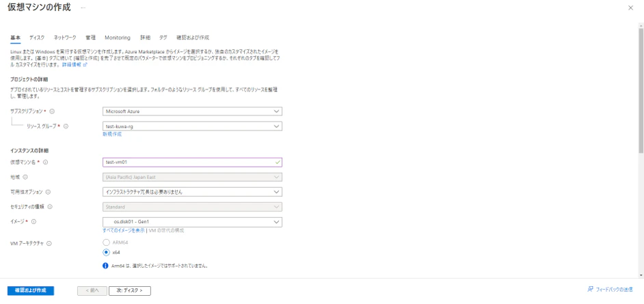Click the vertical scrollbar thumb
644x304 pixels.
pos(641,89)
